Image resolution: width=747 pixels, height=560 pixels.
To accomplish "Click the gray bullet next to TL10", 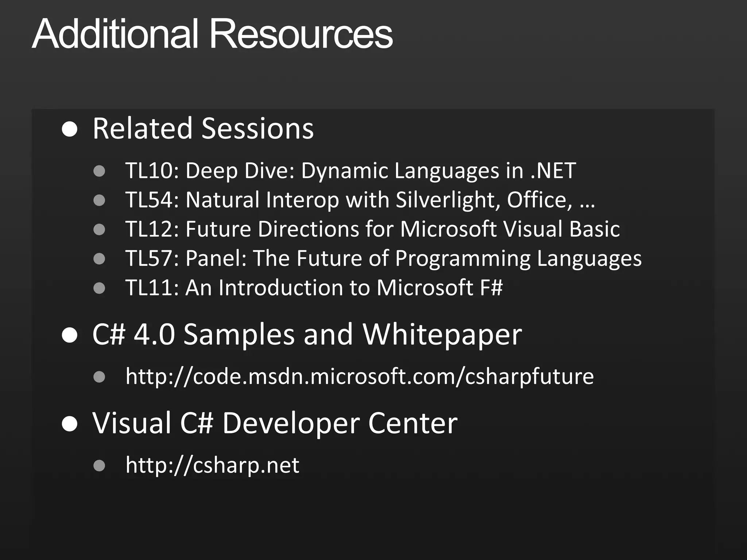I will coord(99,171).
